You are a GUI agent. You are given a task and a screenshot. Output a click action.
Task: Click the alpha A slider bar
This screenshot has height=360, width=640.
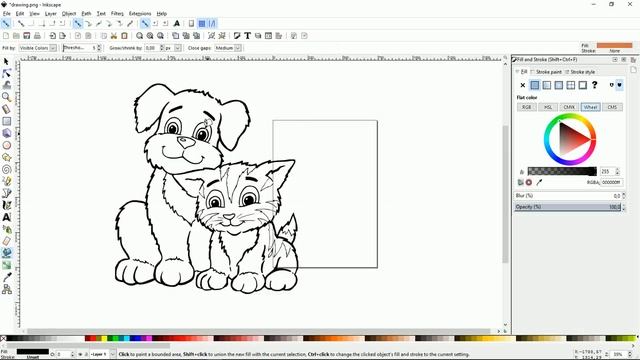pyautogui.click(x=562, y=171)
